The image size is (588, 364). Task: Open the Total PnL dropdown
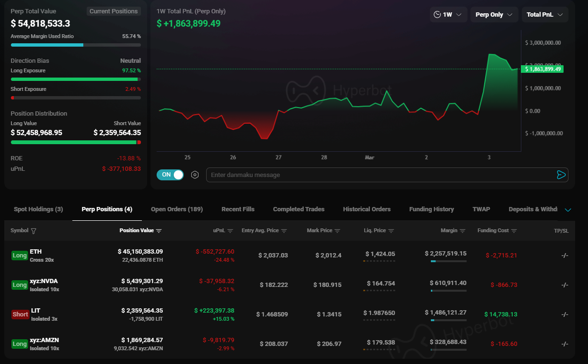545,15
